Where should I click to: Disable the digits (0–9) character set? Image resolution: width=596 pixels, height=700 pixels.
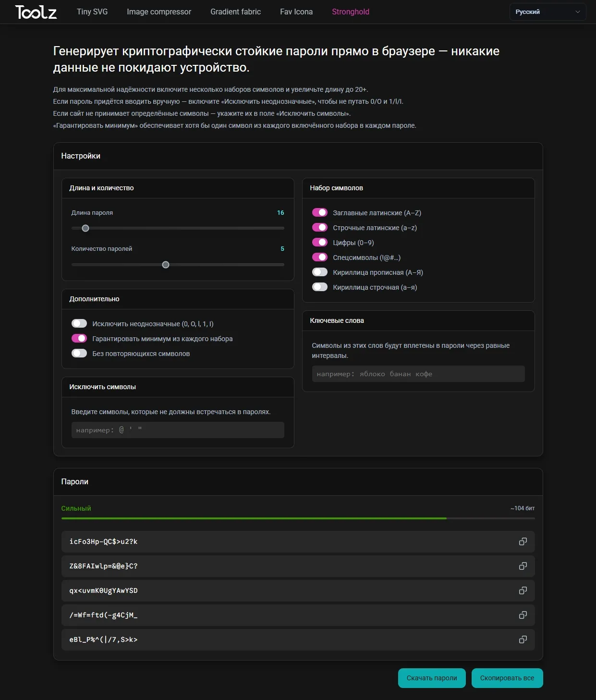(320, 242)
